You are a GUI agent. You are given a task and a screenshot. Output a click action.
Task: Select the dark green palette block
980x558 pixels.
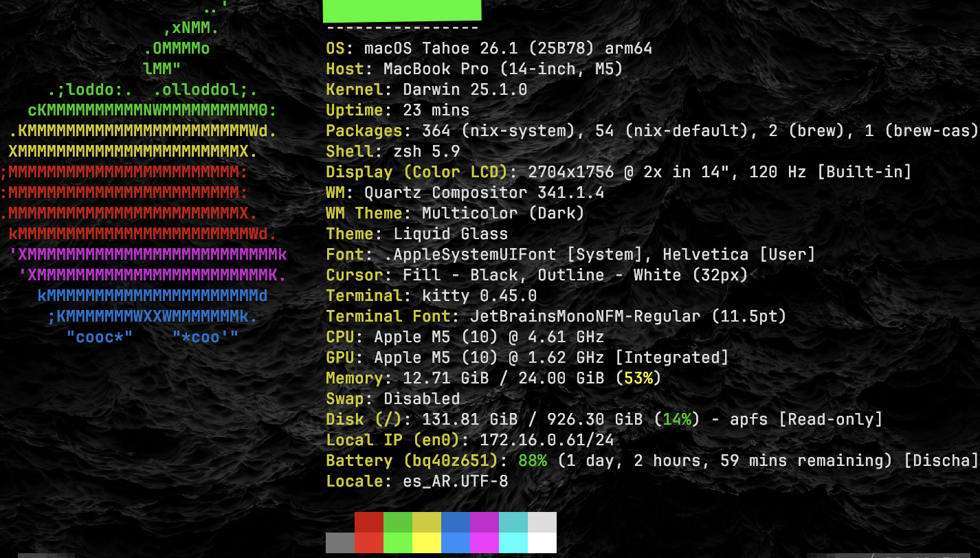tap(398, 522)
